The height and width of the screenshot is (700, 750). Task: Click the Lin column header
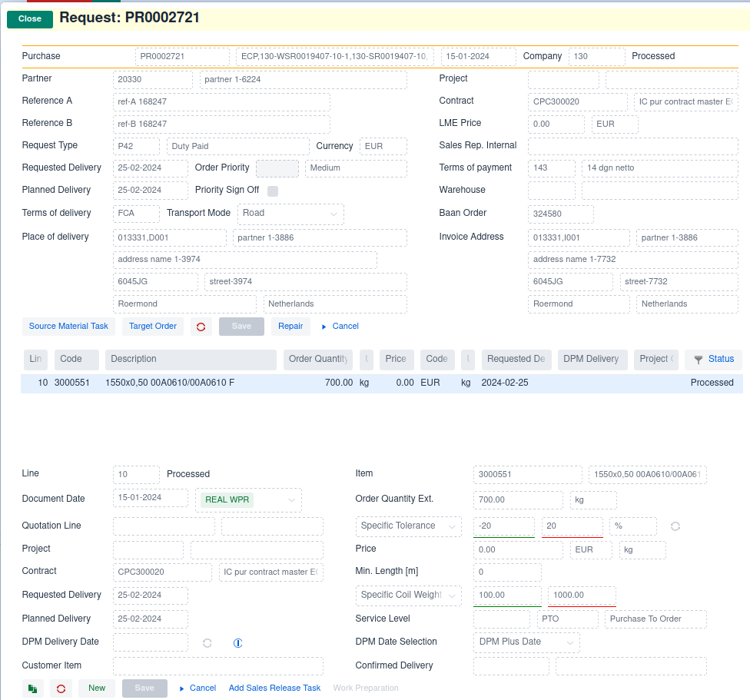tap(35, 360)
